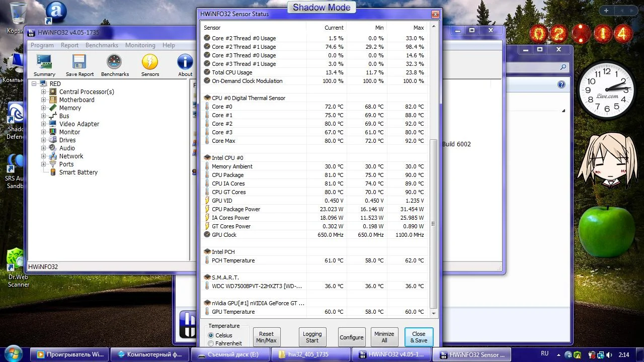644x362 pixels.
Task: Click the Reset Min/Max button
Action: point(266,337)
